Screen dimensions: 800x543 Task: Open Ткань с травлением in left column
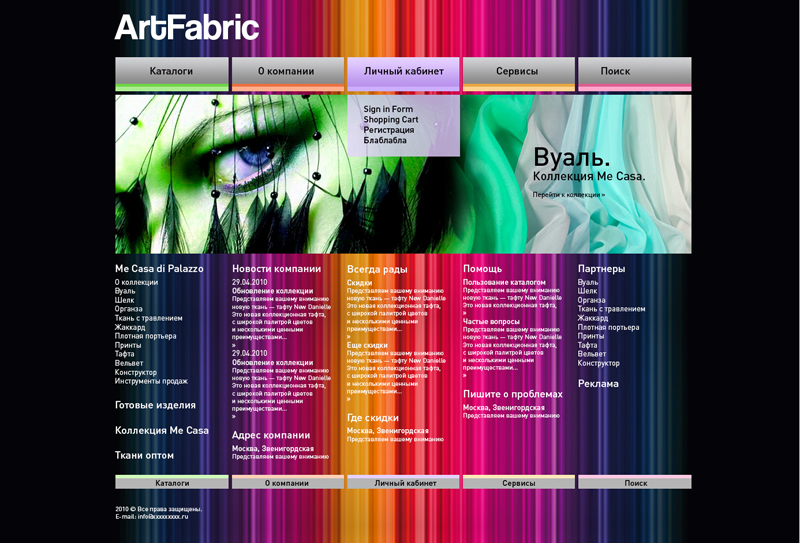148,318
